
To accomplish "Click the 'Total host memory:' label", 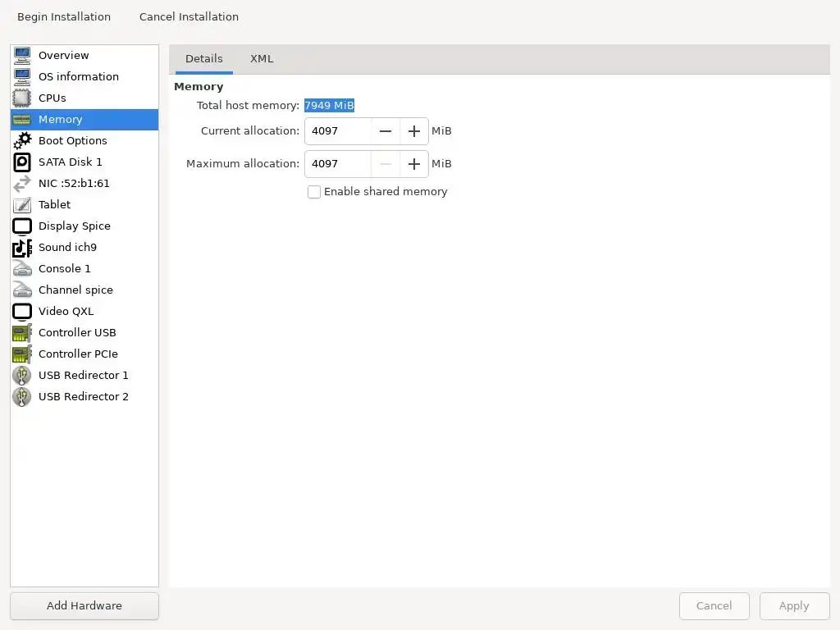I will (x=248, y=106).
